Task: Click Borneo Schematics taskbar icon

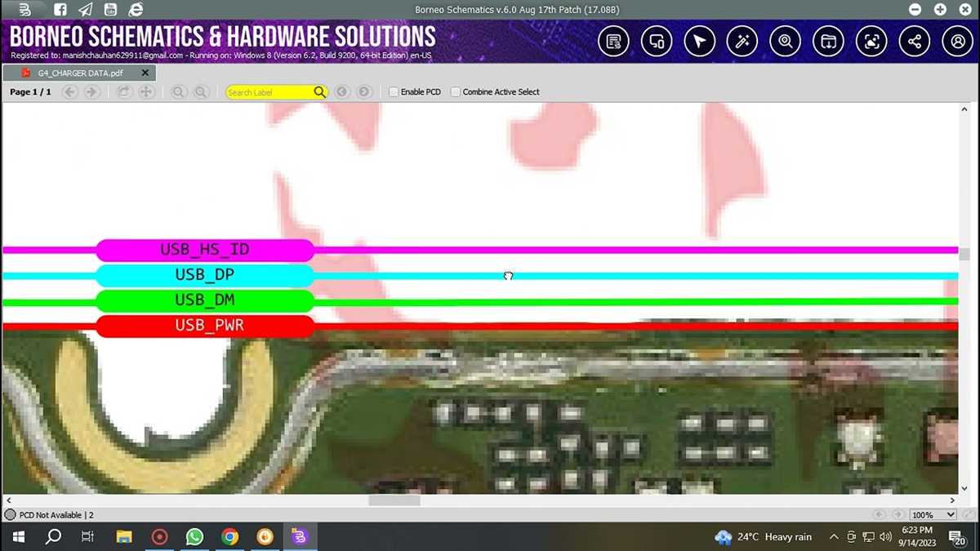Action: (300, 536)
